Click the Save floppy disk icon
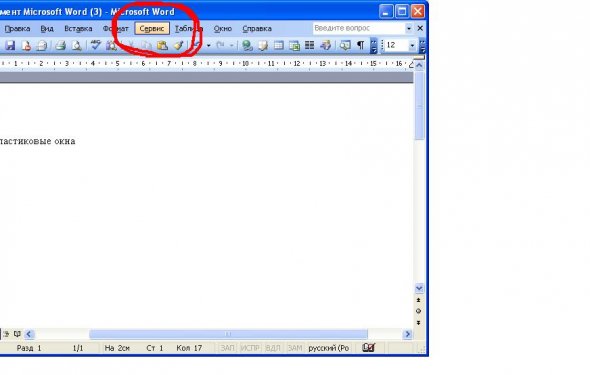590x375 pixels. click(x=10, y=46)
